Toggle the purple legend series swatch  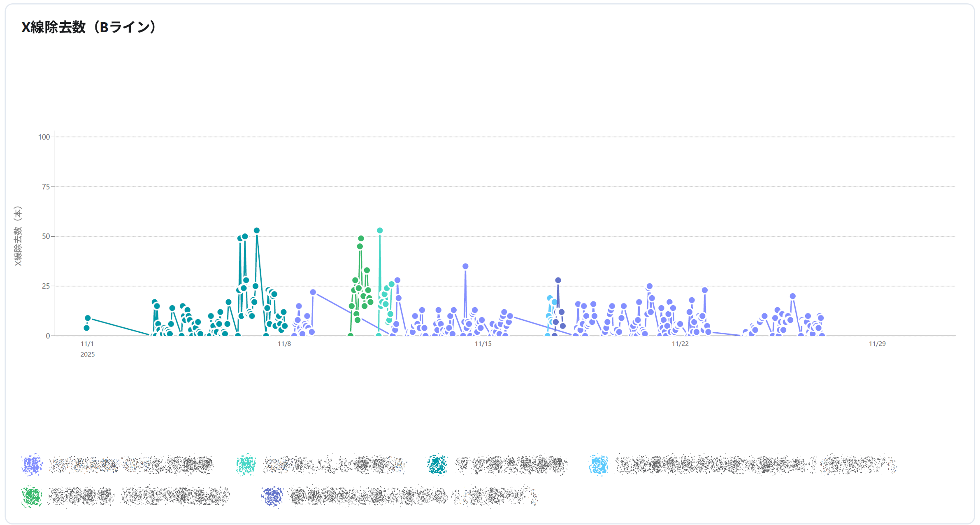click(32, 464)
